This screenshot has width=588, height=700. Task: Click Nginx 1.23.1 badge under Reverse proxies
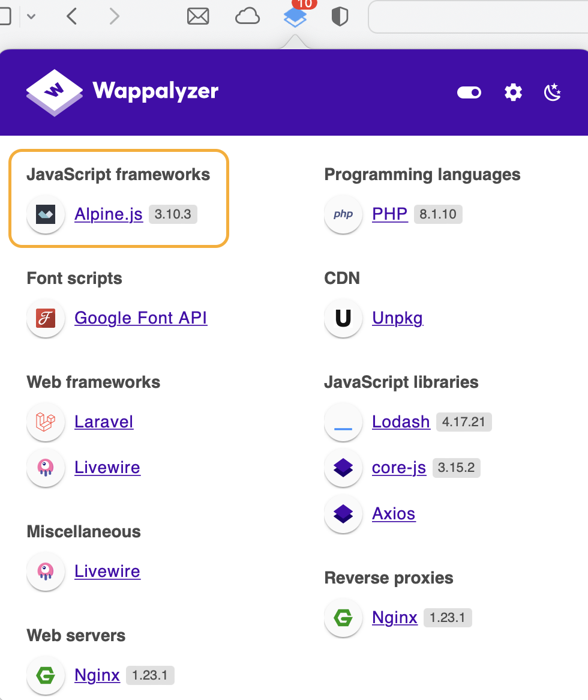448,618
